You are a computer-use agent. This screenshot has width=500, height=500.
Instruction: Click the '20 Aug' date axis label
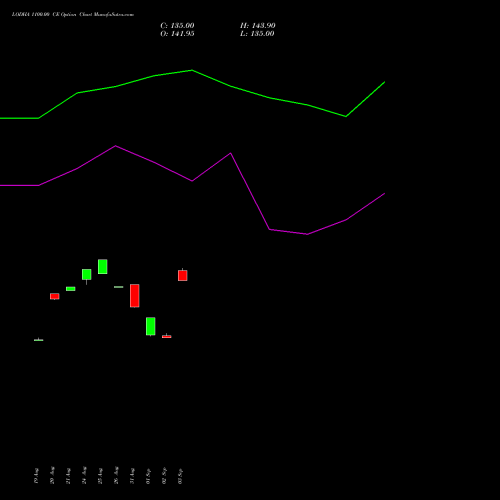52,476
